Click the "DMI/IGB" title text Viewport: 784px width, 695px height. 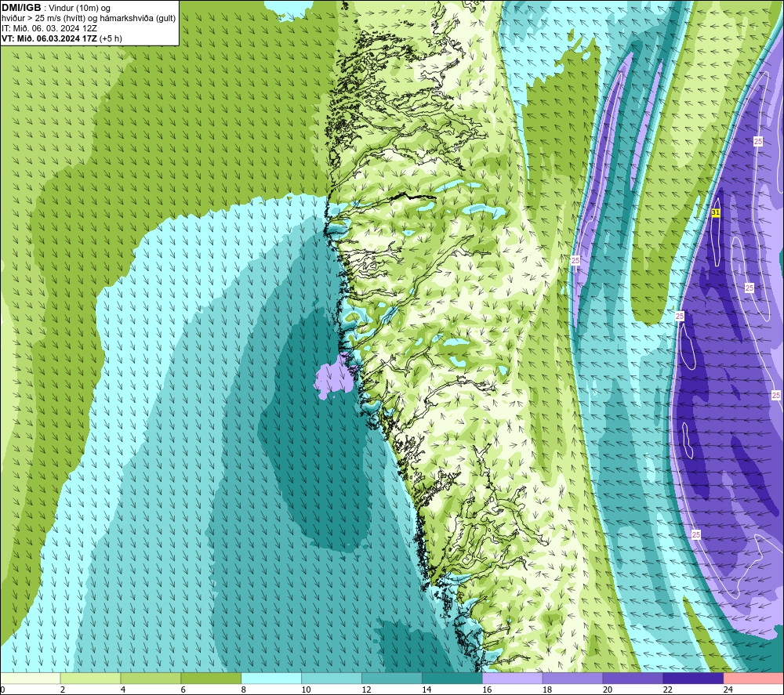(x=21, y=8)
